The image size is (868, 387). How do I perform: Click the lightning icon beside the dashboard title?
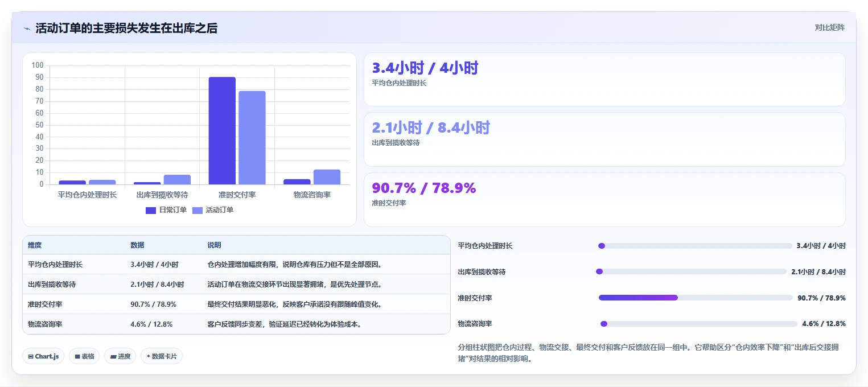tap(27, 28)
